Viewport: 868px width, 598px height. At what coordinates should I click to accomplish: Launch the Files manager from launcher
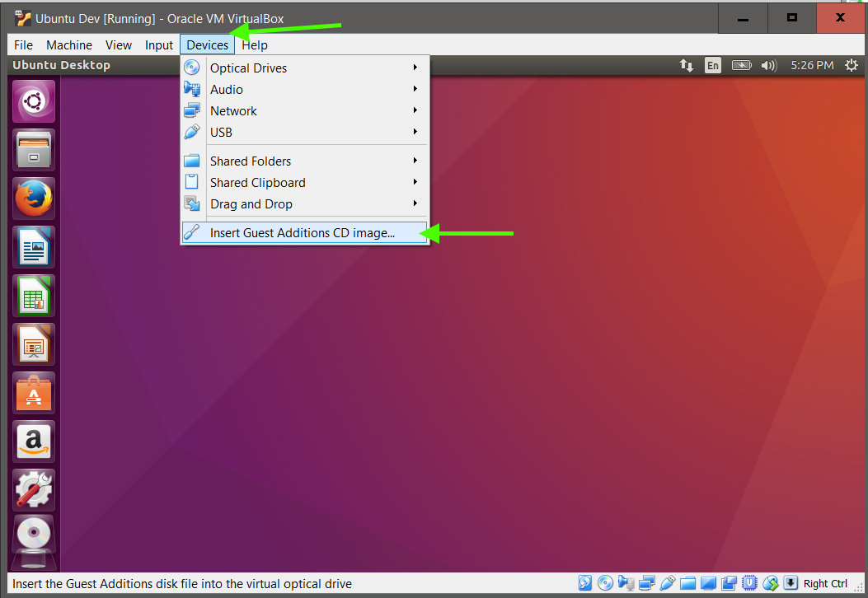34,150
